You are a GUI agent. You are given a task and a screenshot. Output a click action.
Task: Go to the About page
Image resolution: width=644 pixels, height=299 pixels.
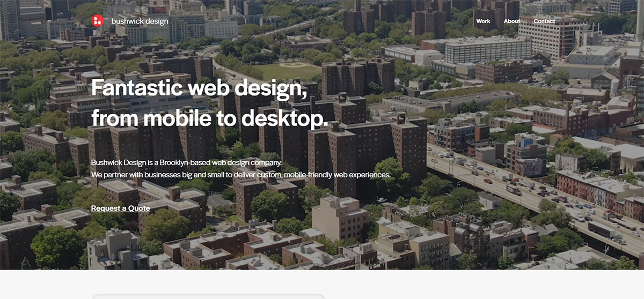pos(512,21)
